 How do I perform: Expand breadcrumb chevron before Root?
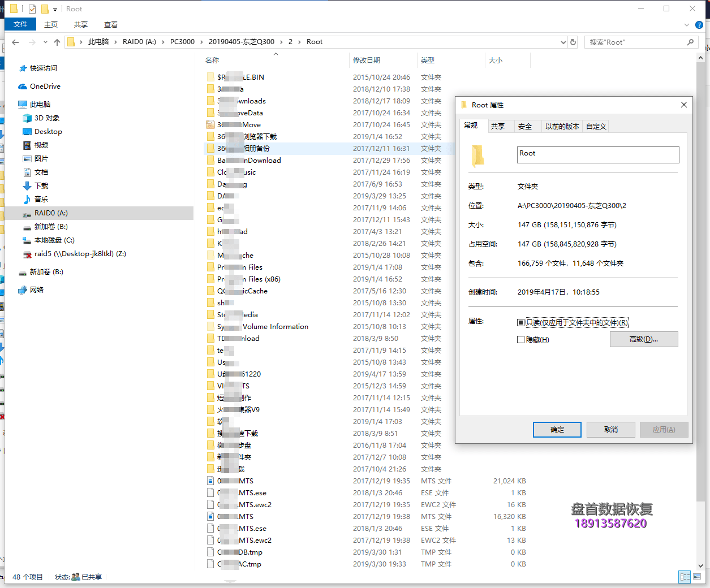(x=300, y=42)
